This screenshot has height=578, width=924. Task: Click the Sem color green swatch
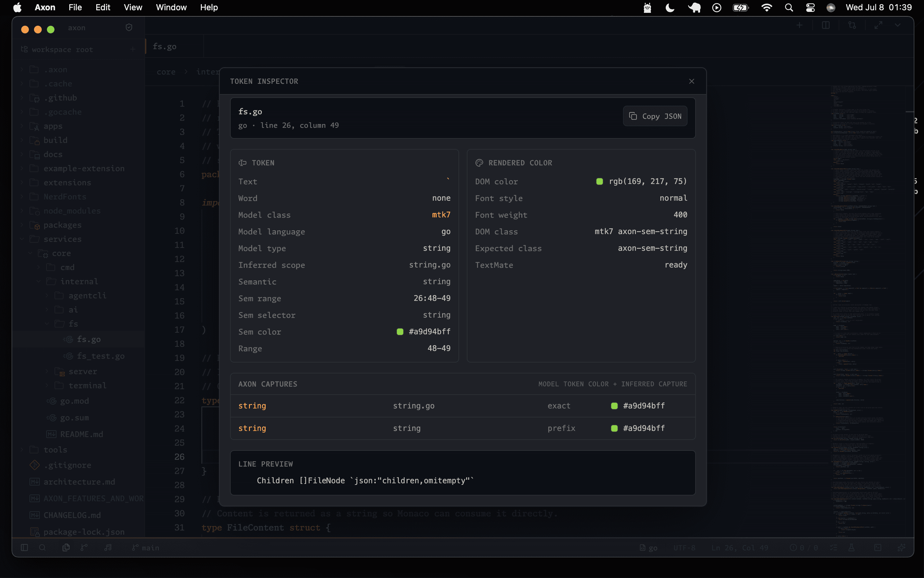(x=400, y=332)
